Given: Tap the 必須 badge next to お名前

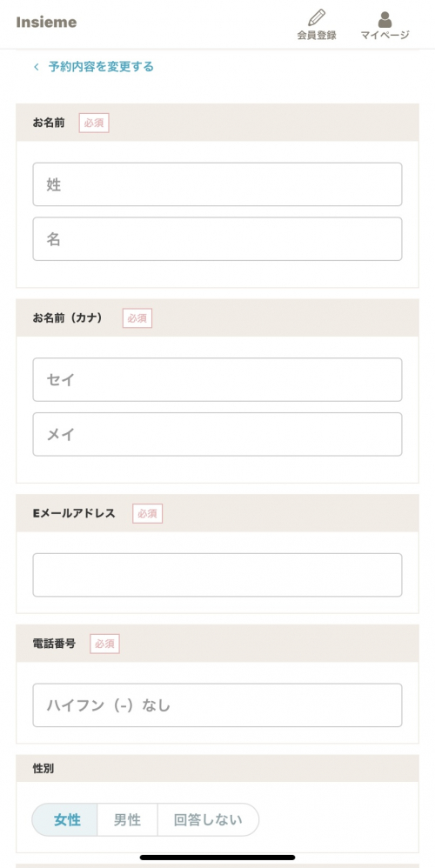Looking at the screenshot, I should tap(94, 123).
